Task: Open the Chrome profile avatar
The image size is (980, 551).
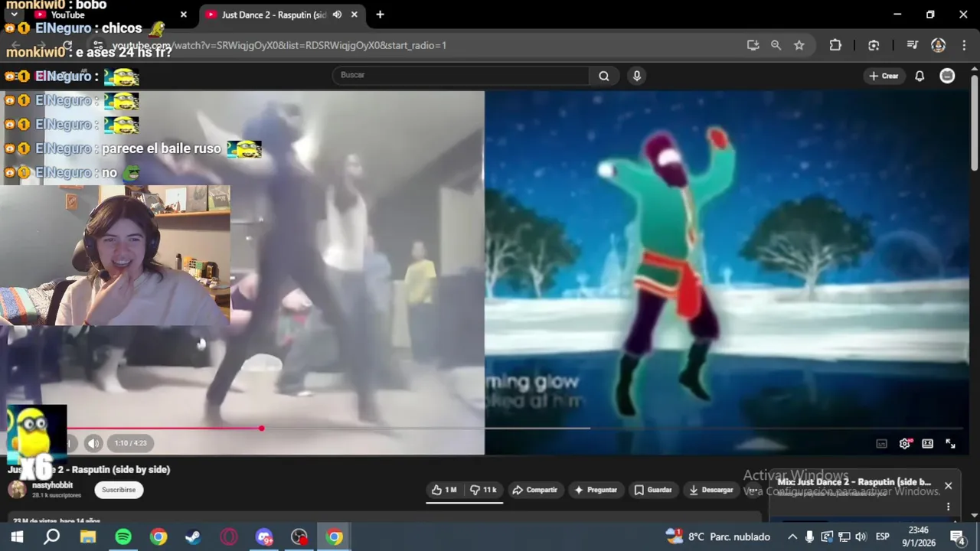Action: click(938, 45)
